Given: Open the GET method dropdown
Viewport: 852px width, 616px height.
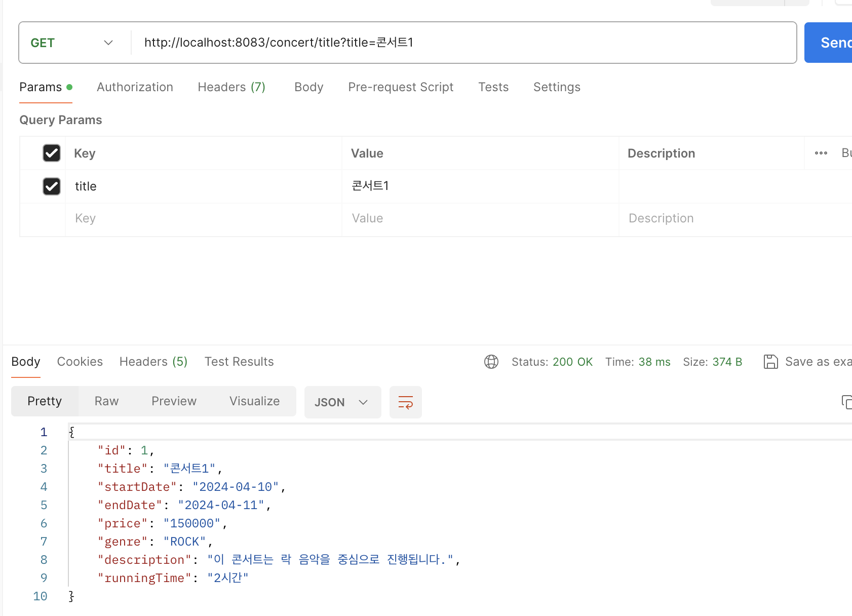Looking at the screenshot, I should point(72,43).
